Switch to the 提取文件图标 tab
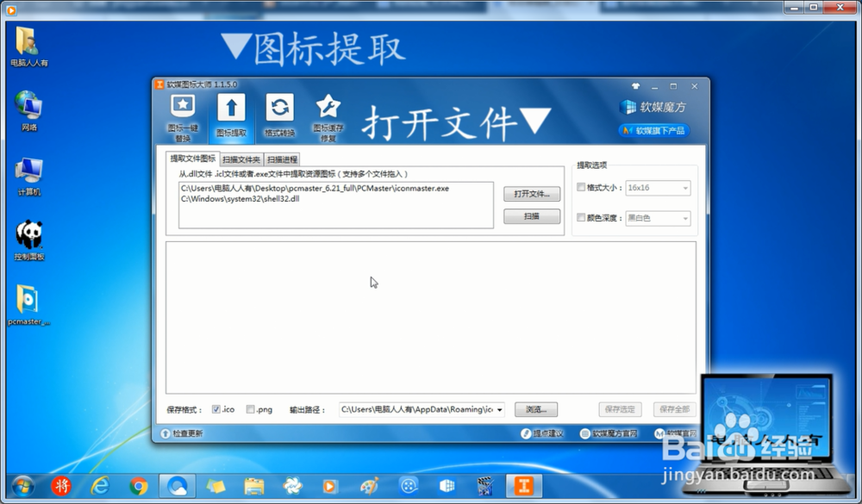This screenshot has width=862, height=504. coord(193,159)
